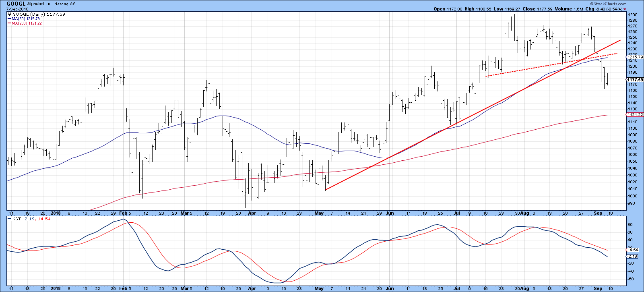Viewport: 644px width, 292px height.
Task: Click the 1050 price axis label
Action: click(x=633, y=162)
